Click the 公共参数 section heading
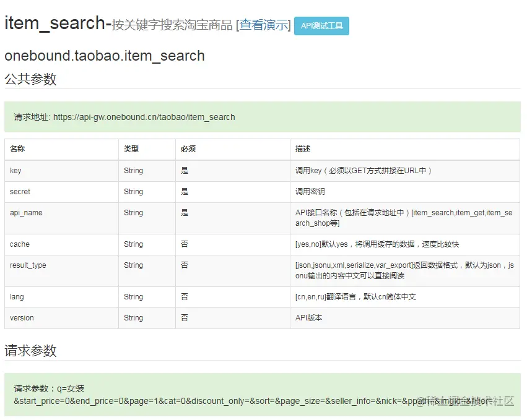The image size is (527, 420). [30, 79]
